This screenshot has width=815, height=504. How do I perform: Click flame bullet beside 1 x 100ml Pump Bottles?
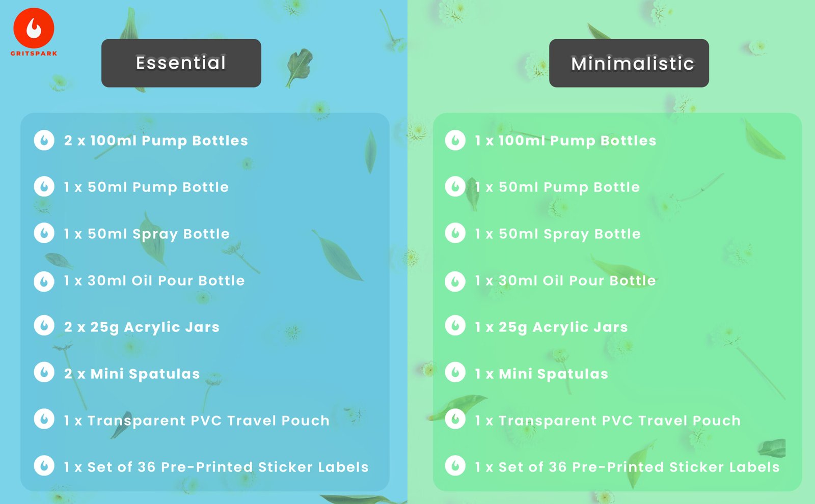455,140
